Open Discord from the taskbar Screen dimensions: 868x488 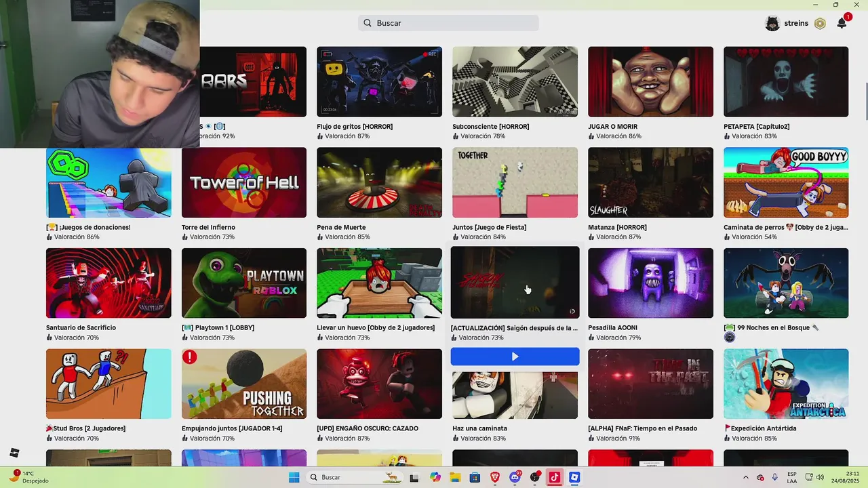(x=515, y=477)
